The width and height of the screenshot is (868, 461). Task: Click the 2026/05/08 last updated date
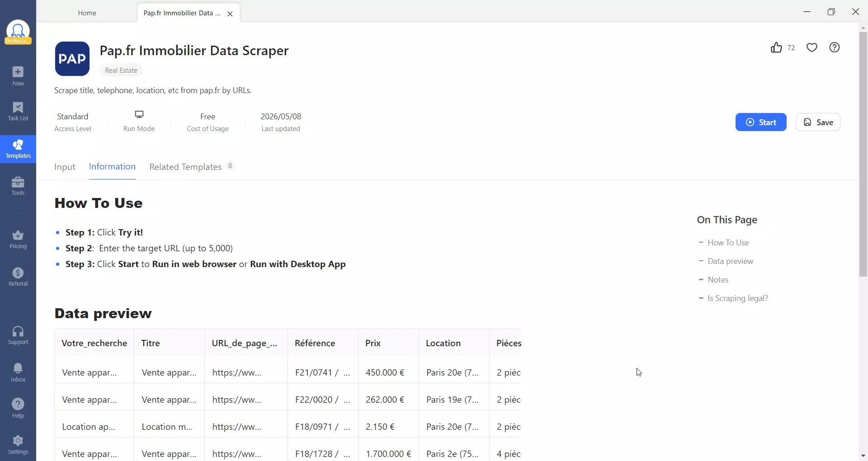[x=281, y=117]
